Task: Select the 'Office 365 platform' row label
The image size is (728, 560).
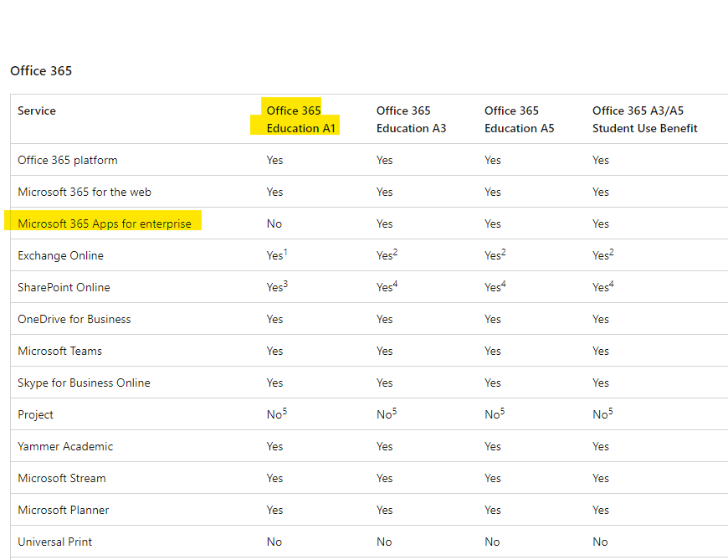Action: (x=67, y=160)
